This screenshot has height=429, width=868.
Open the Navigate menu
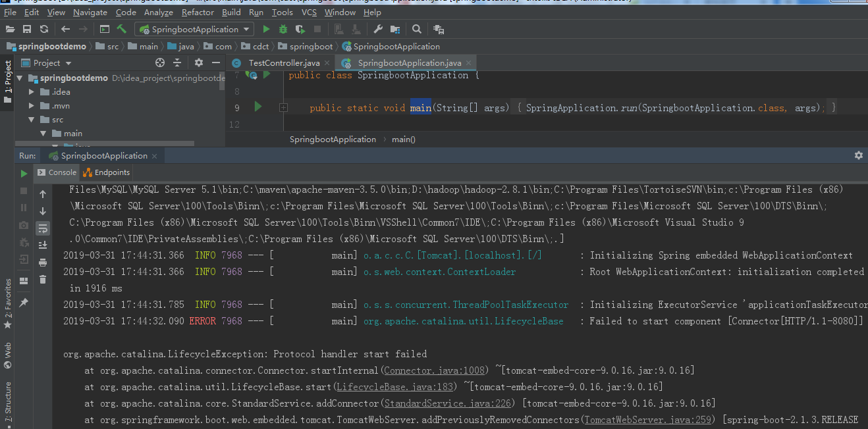pos(90,12)
